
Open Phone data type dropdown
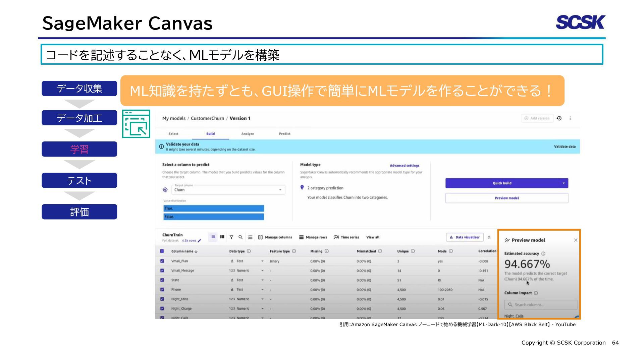(262, 289)
